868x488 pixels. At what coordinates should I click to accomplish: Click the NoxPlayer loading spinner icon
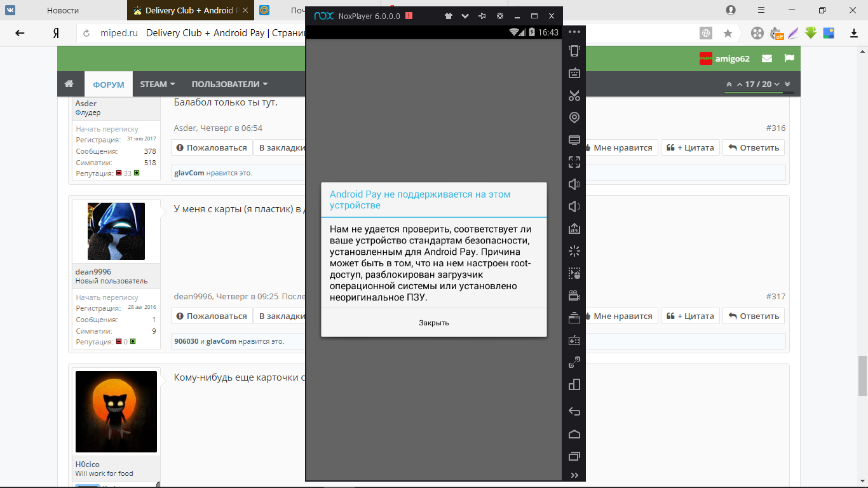point(574,251)
